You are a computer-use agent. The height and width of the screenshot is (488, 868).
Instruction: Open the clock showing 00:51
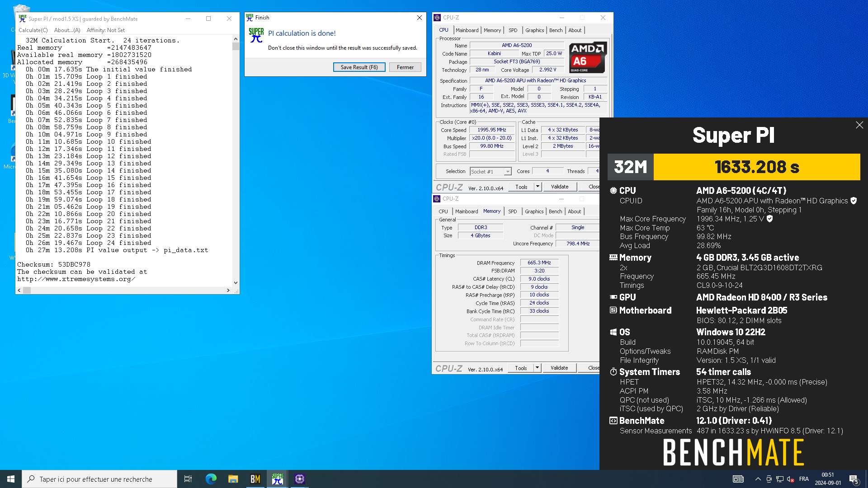click(x=828, y=479)
